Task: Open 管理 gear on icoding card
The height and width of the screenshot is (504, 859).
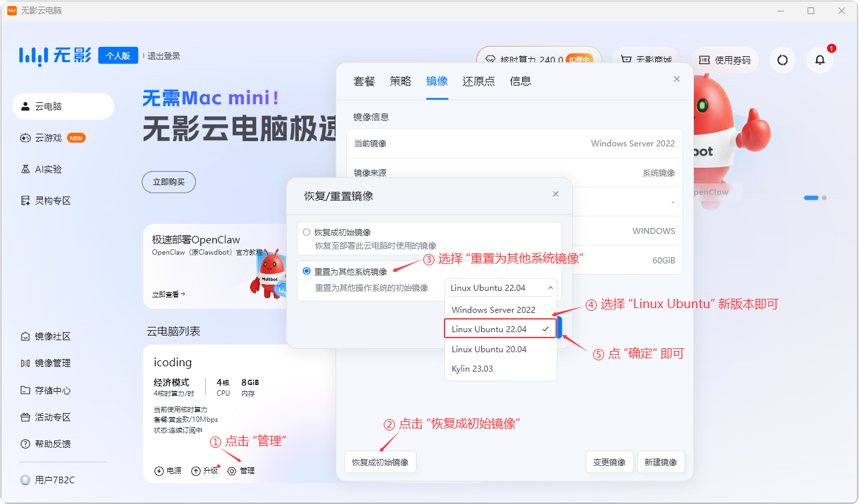Action: [x=232, y=471]
